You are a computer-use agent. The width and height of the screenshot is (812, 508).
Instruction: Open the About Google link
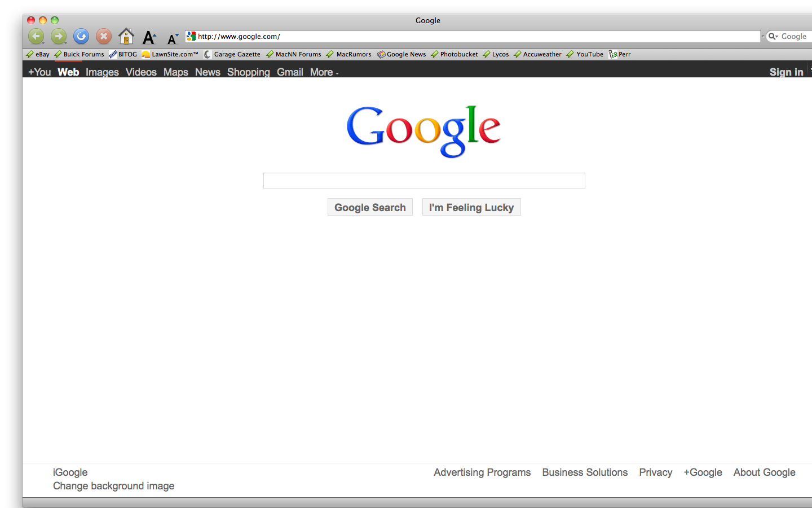pyautogui.click(x=764, y=472)
